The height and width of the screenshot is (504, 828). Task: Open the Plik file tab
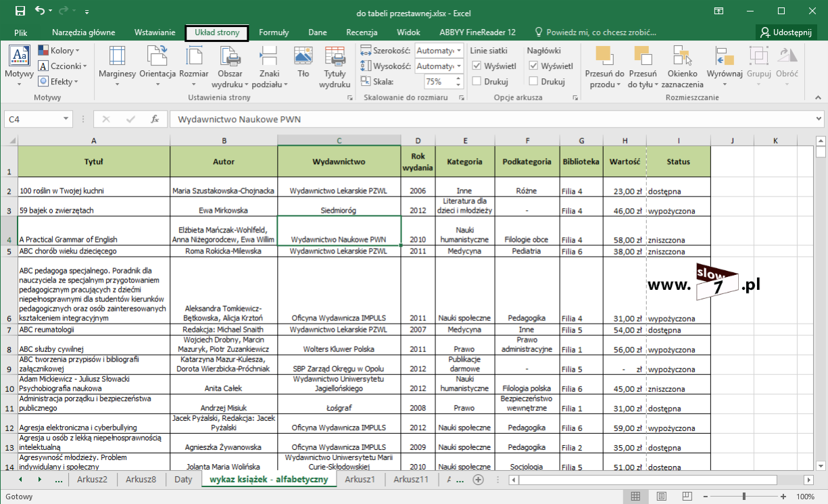[20, 32]
